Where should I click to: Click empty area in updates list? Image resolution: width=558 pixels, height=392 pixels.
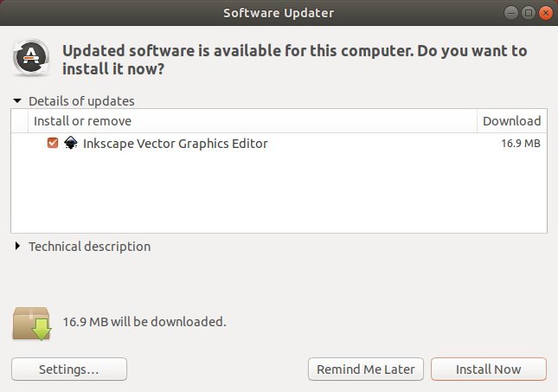277,195
